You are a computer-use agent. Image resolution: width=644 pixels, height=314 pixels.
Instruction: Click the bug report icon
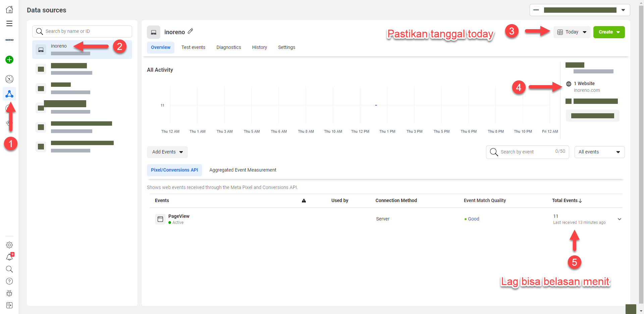9,293
